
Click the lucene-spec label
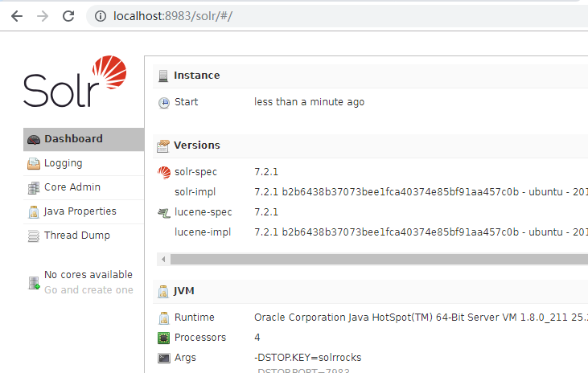coord(204,212)
